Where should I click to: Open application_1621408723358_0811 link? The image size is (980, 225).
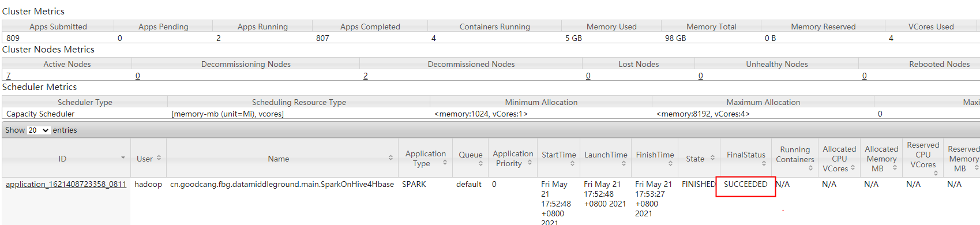click(66, 184)
